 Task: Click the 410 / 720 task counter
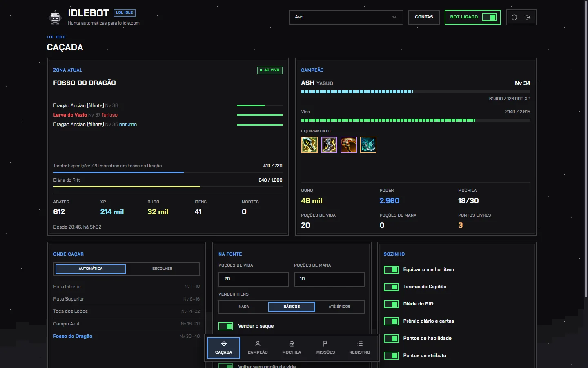pyautogui.click(x=273, y=166)
